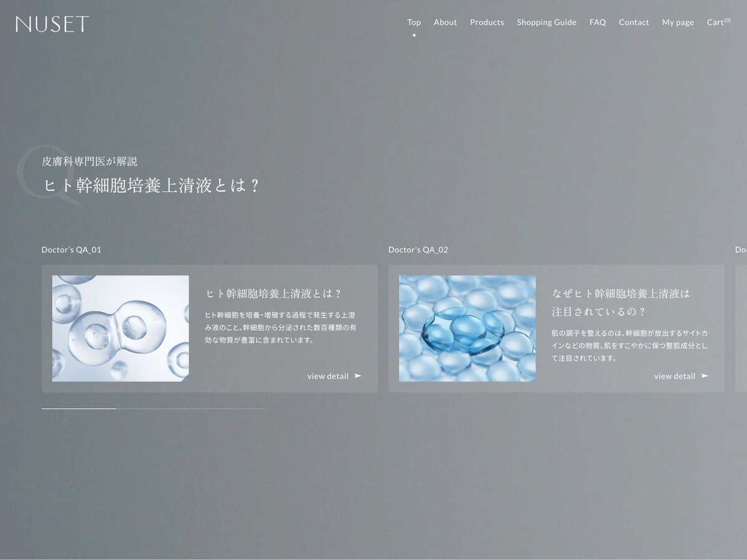Click title なぜヒト幹細胞培養上清液は in QA_02 card

tap(621, 294)
